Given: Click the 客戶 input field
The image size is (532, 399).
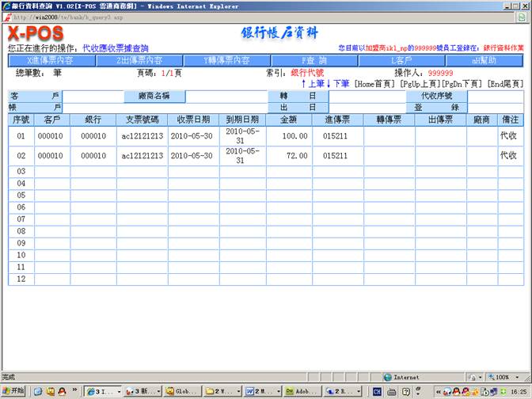Looking at the screenshot, I should (x=93, y=96).
